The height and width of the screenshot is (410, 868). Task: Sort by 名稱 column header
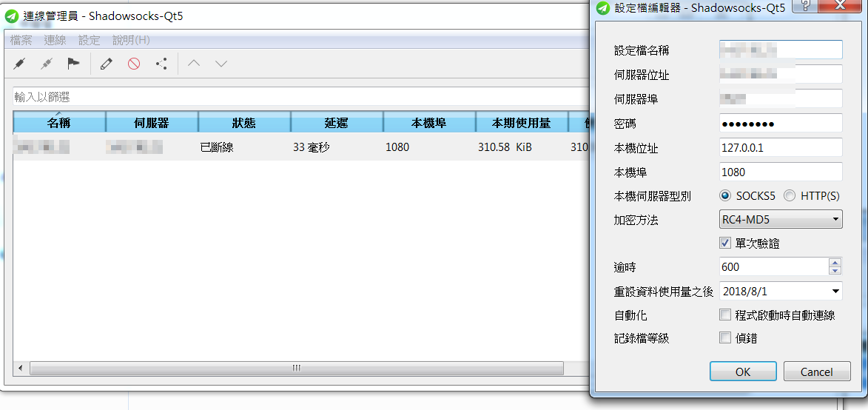click(58, 122)
